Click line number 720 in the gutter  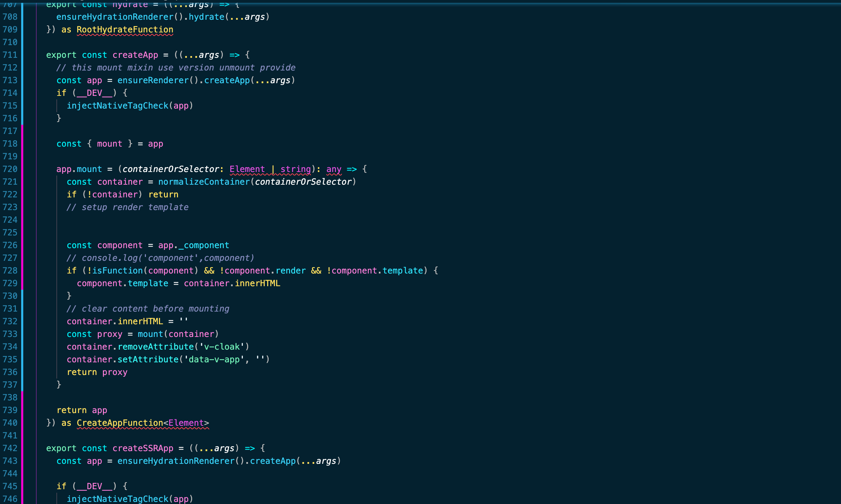click(x=10, y=169)
